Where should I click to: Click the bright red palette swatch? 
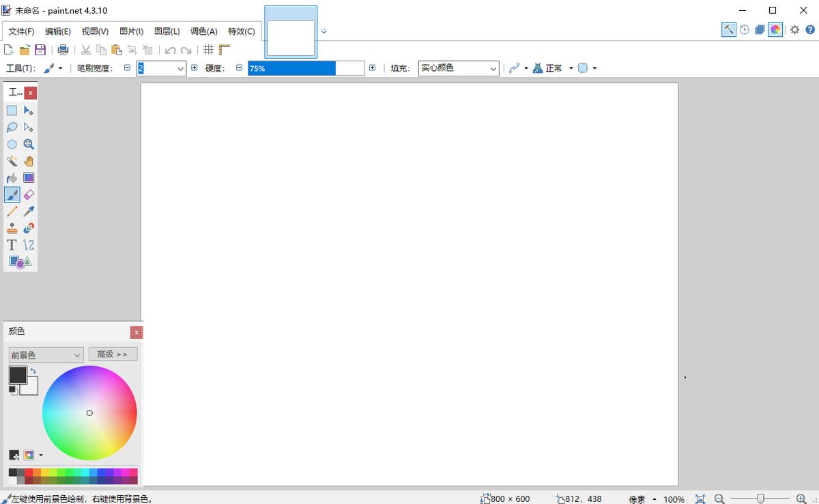coord(29,472)
